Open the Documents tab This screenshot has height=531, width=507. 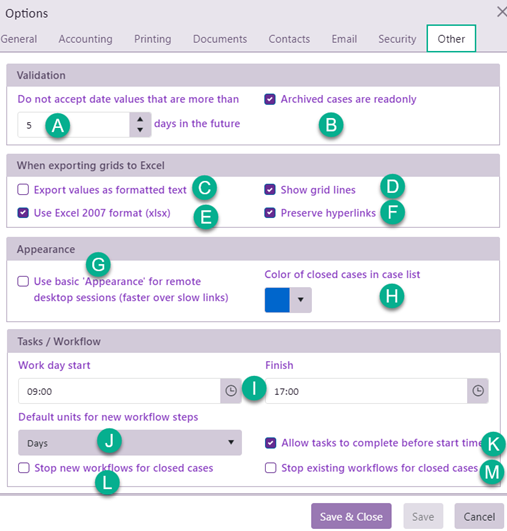click(220, 39)
